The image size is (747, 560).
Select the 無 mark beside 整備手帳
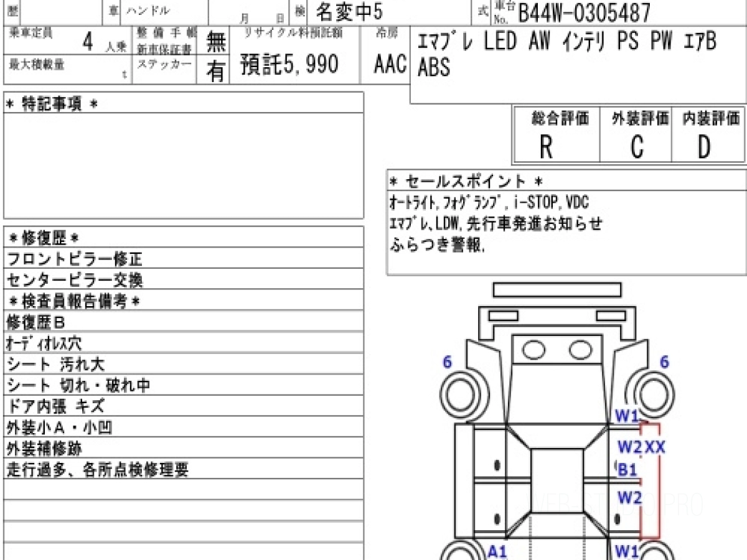point(216,41)
